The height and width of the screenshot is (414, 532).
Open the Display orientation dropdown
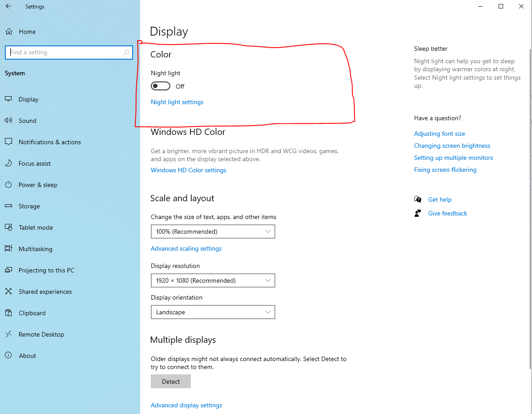coord(213,312)
